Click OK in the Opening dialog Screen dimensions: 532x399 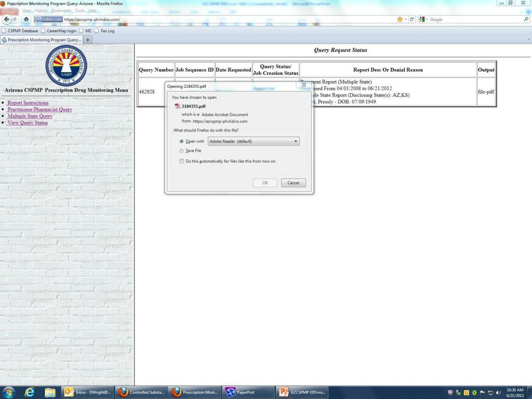(265, 183)
